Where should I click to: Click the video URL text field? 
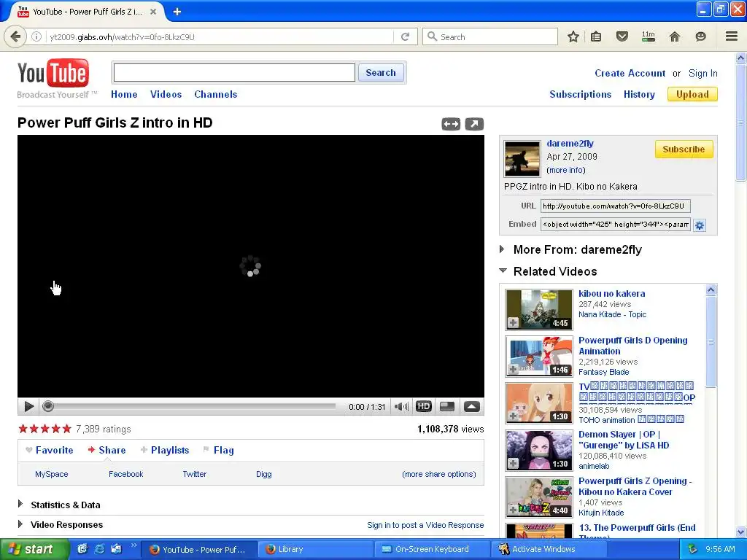pyautogui.click(x=615, y=206)
